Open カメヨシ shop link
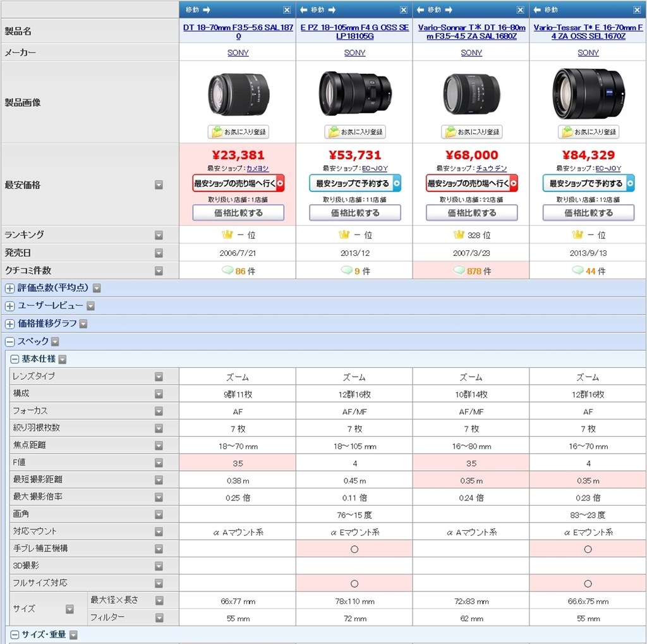647x644 pixels. click(x=258, y=169)
